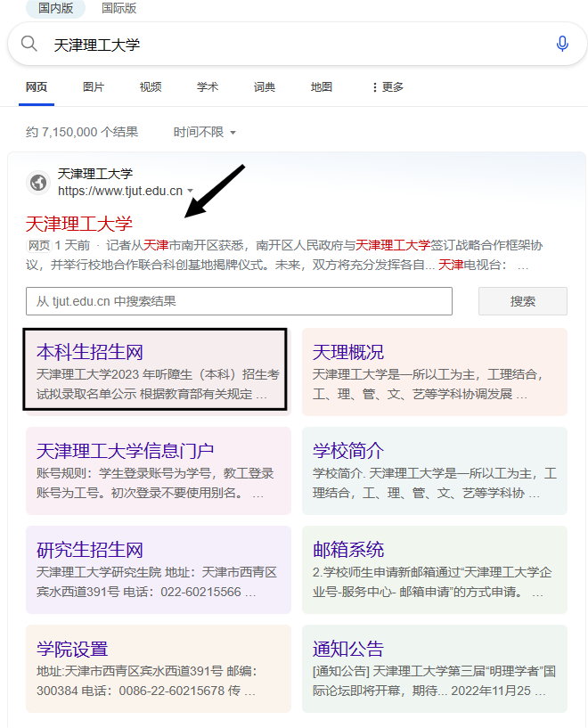588x728 pixels.
Task: Switch to 国内版 search
Action: coord(56,8)
